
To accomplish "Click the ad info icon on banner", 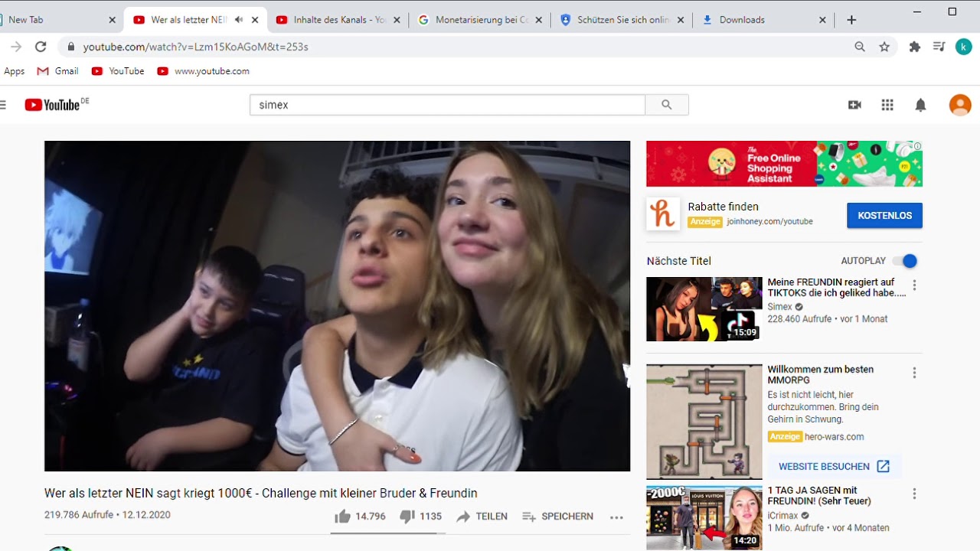I will [x=917, y=145].
